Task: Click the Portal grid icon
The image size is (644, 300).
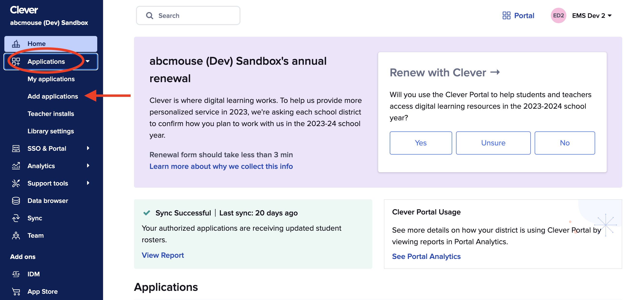Action: (507, 15)
